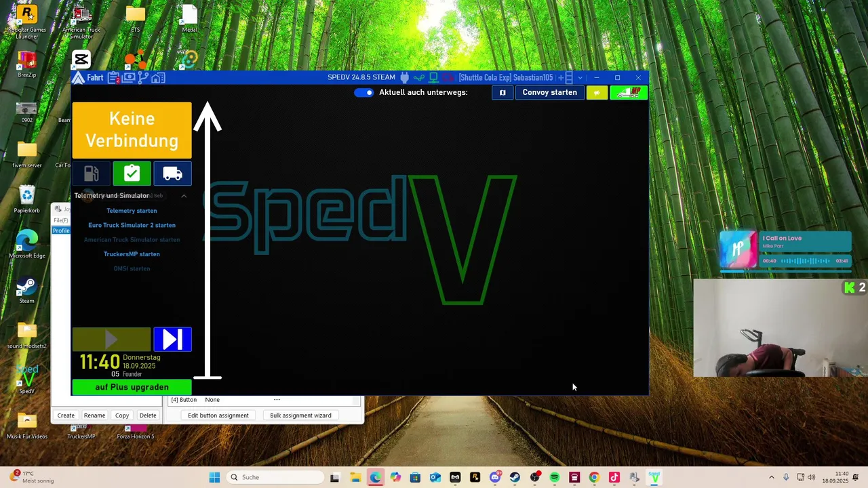Click the taskbar volume icon
Viewport: 868px width, 488px height.
812,477
